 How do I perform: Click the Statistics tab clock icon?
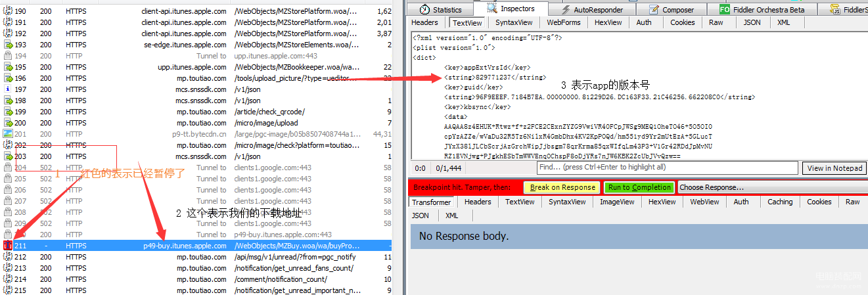click(424, 9)
